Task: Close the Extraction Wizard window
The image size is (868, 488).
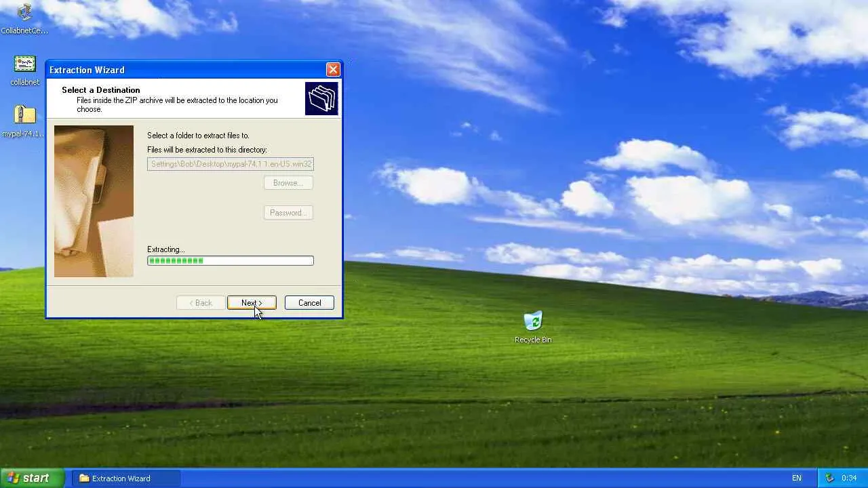Action: 333,69
